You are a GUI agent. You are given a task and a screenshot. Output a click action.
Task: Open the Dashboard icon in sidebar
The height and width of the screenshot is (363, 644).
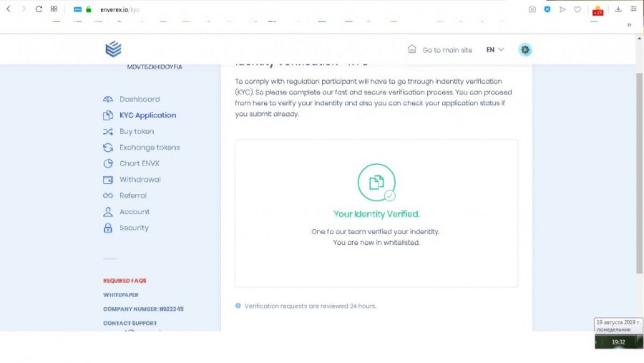[108, 99]
